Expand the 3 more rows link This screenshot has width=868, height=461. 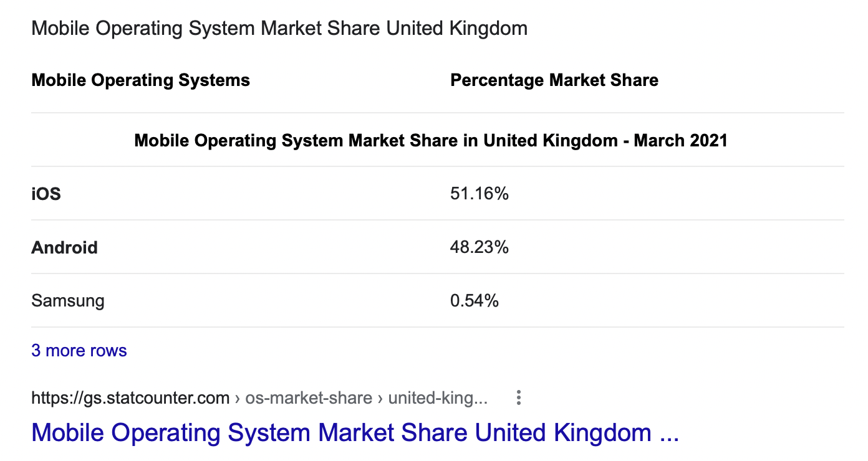pyautogui.click(x=79, y=351)
